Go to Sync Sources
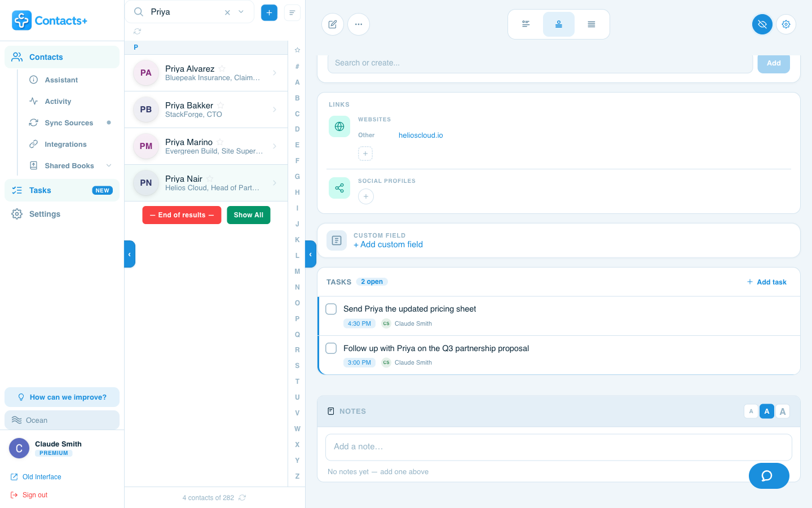The image size is (812, 508). [x=69, y=123]
